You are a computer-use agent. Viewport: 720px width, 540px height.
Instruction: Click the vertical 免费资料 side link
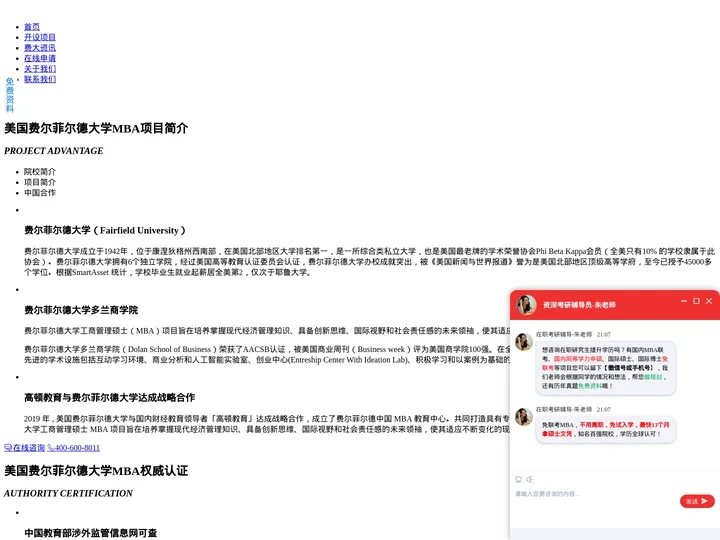[x=10, y=95]
